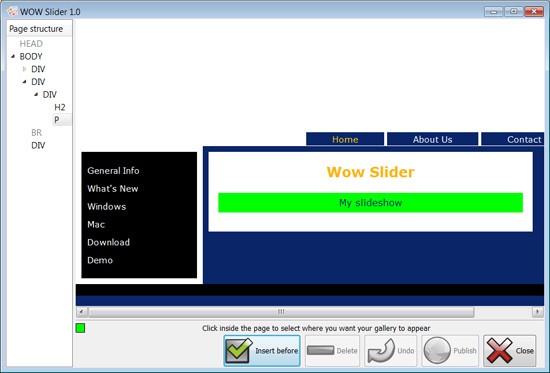Click the horizontal scrollbar left arrow
Viewport: 550px width, 373px height.
point(81,311)
